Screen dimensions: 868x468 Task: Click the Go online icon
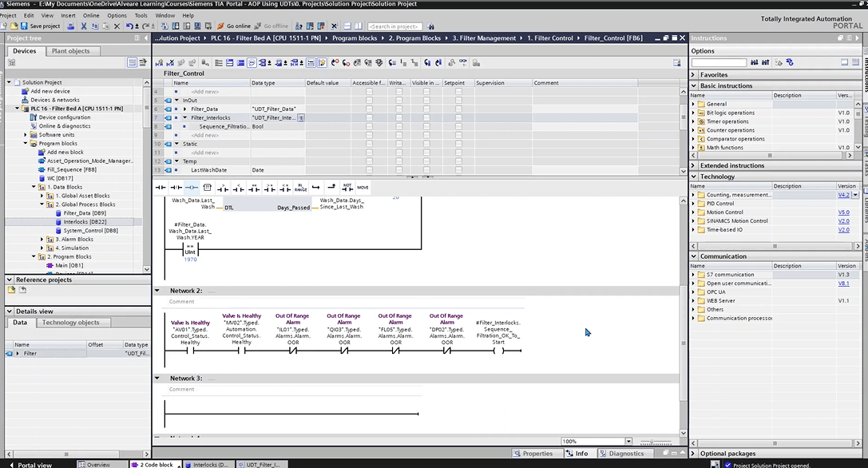pos(220,26)
